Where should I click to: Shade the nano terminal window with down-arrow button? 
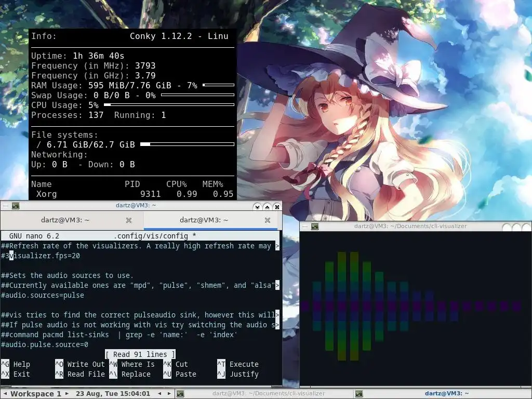pyautogui.click(x=257, y=206)
